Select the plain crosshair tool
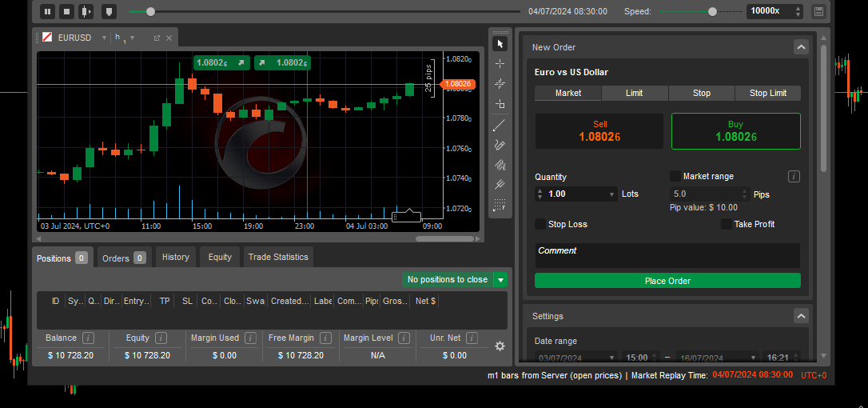Screen dimensions: 868x408 pyautogui.click(x=500, y=64)
